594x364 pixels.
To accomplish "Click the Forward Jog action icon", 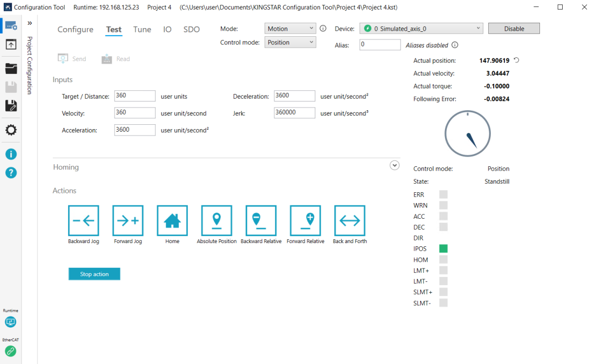I will (x=128, y=220).
